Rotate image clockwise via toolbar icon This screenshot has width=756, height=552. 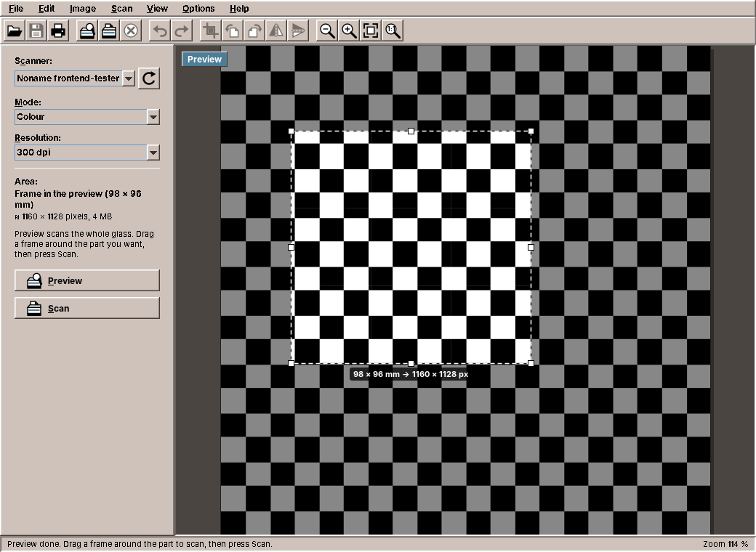pos(254,31)
